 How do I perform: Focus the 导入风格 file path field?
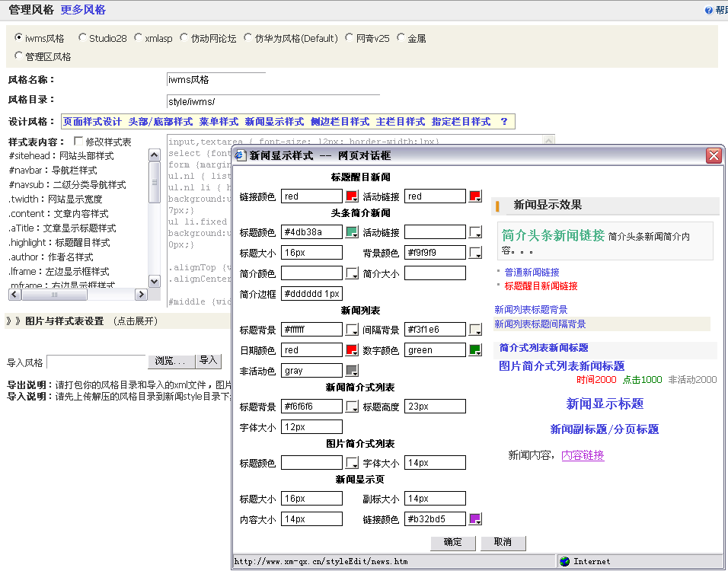click(97, 362)
